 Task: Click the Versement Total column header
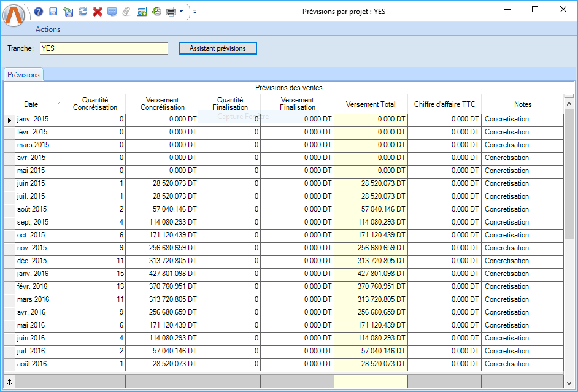(x=371, y=104)
